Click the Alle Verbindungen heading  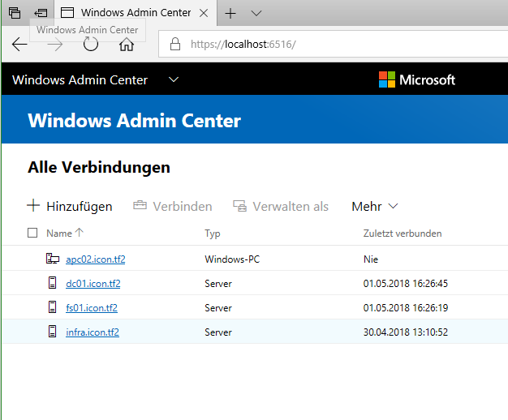click(x=99, y=167)
